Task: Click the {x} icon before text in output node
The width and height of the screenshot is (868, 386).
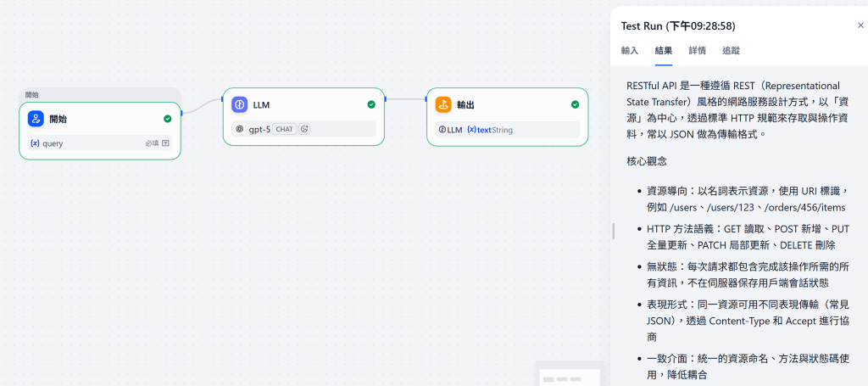Action: click(x=471, y=130)
